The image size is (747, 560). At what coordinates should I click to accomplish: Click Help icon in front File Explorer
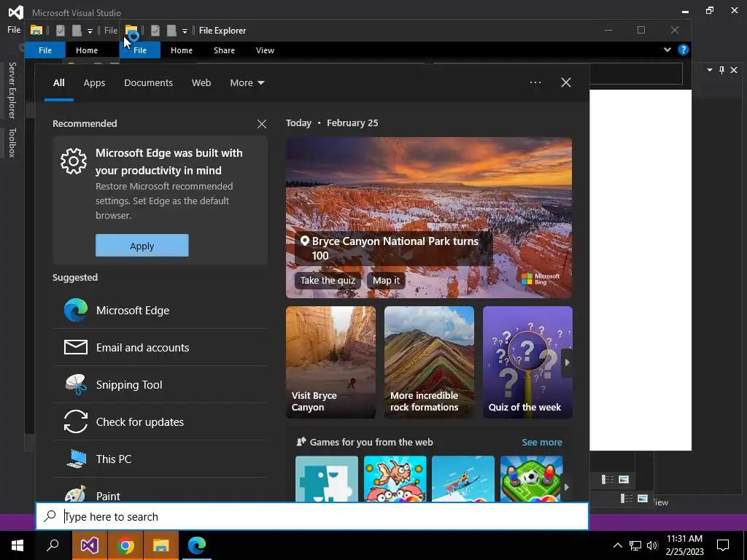coord(683,50)
